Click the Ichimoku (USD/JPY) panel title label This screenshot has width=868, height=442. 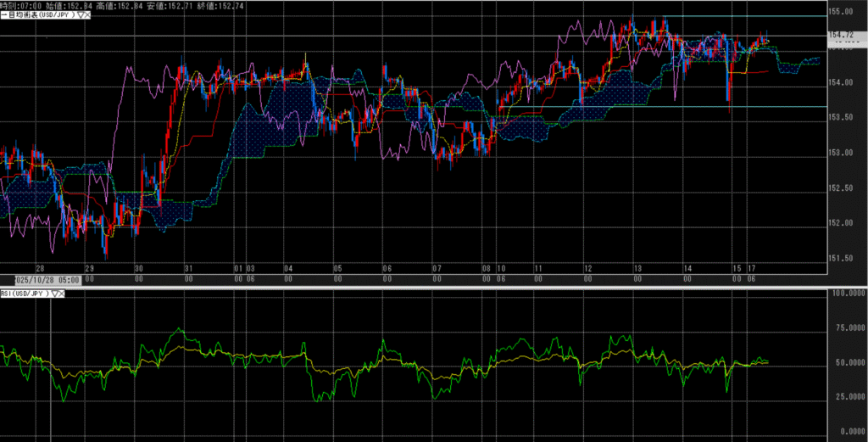(x=41, y=16)
